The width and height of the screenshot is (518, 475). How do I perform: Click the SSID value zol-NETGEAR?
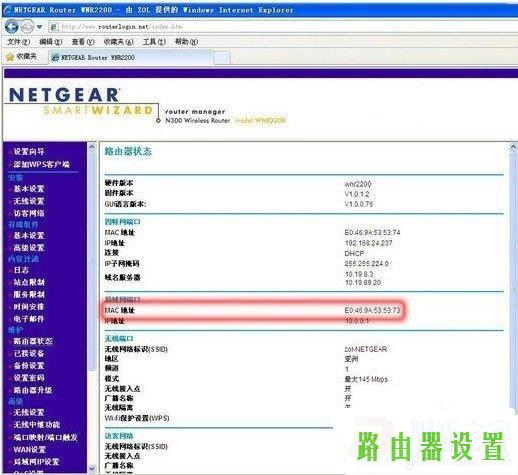point(365,349)
